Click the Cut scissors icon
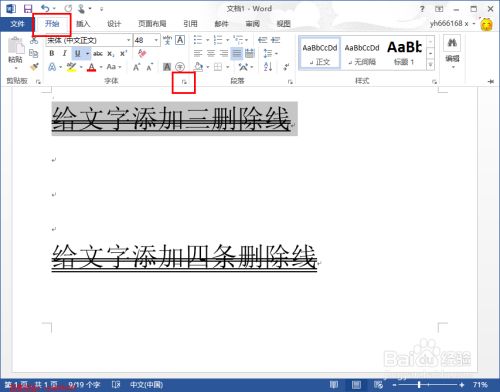The height and width of the screenshot is (392, 500). [x=34, y=41]
